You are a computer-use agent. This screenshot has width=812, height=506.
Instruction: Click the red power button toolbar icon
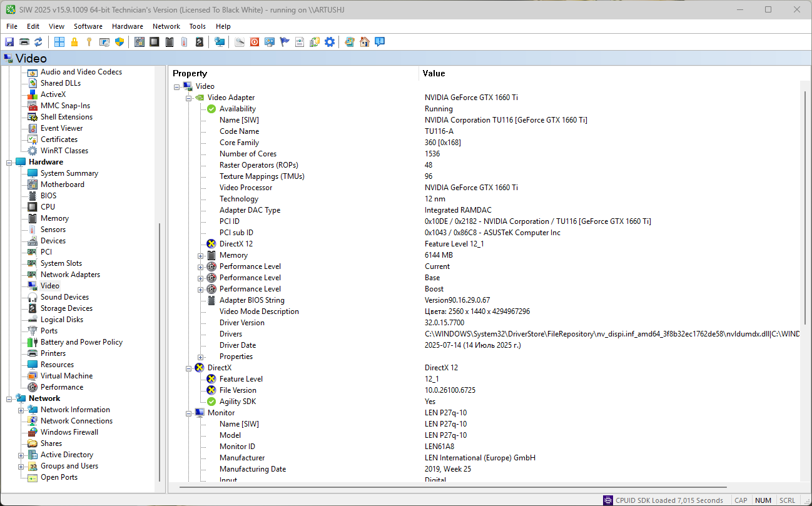coord(255,42)
